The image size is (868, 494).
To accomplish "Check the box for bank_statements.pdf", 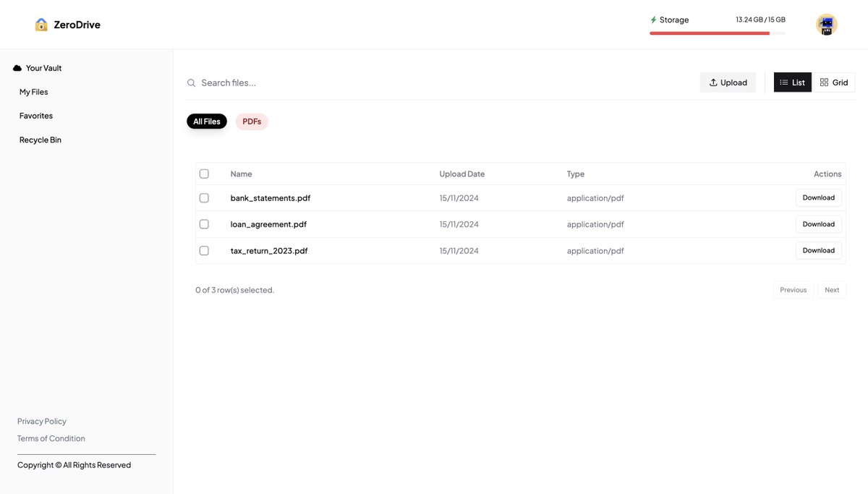I will pos(204,197).
